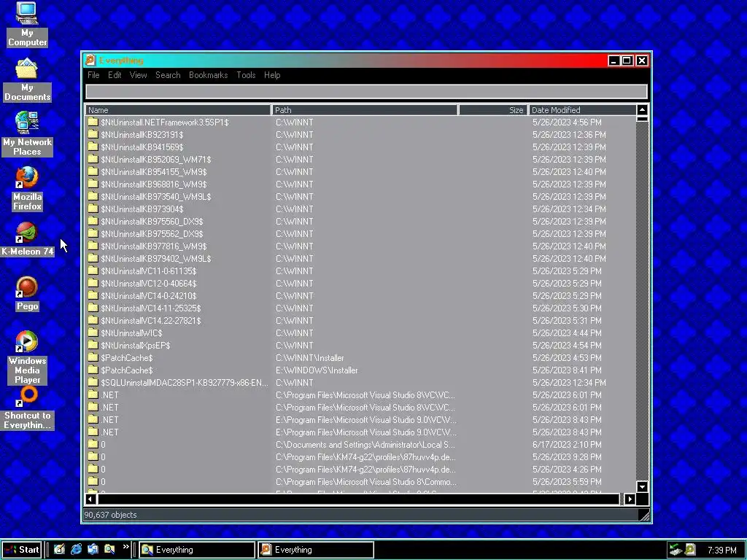Select the $NtUninstallXpsEP$ row
Screen dimensions: 747x560
tap(360, 345)
